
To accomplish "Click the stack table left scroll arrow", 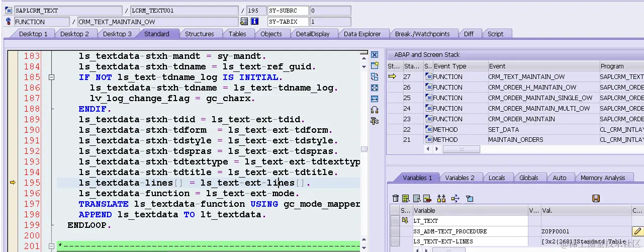I will pos(428,149).
